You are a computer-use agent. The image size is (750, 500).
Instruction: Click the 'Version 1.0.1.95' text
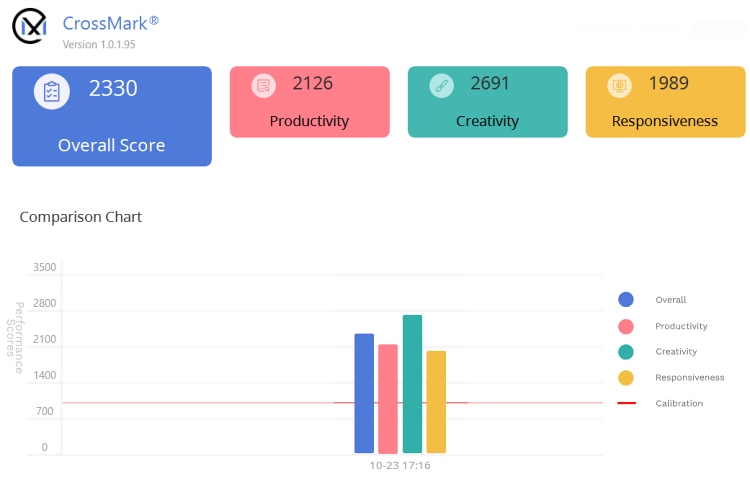pos(99,44)
